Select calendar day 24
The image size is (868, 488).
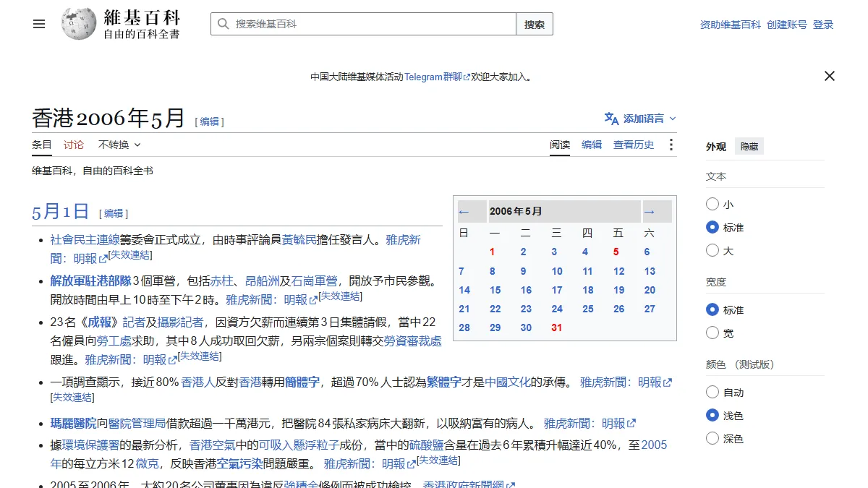(x=556, y=309)
